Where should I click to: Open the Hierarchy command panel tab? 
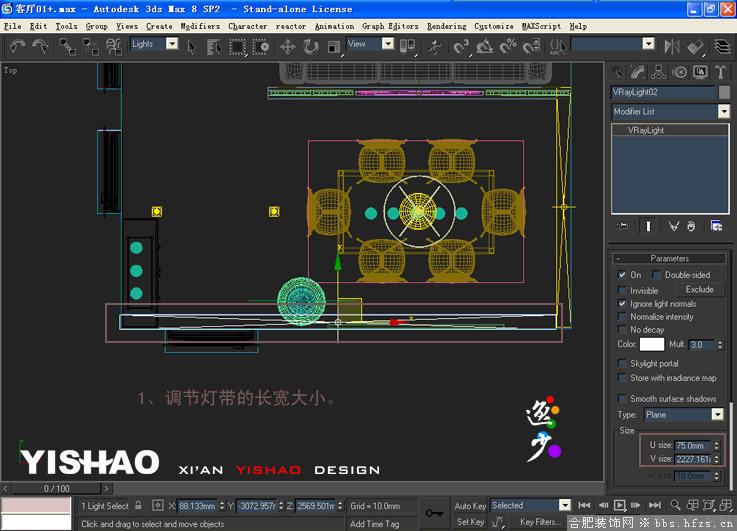click(x=659, y=72)
